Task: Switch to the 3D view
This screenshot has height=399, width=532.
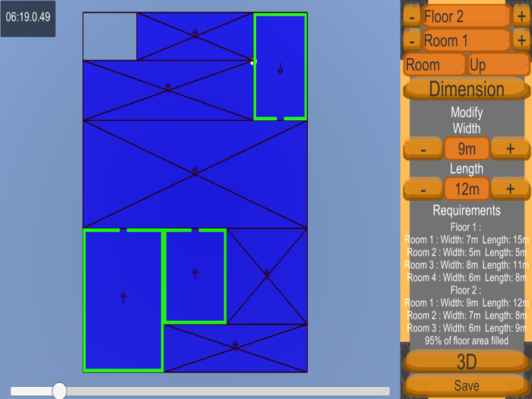Action: pos(466,361)
